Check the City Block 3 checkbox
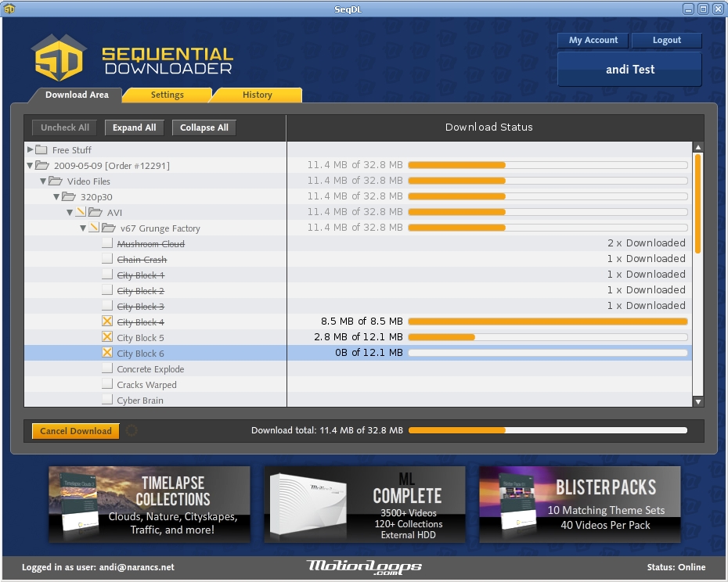The image size is (728, 582). pyautogui.click(x=107, y=306)
